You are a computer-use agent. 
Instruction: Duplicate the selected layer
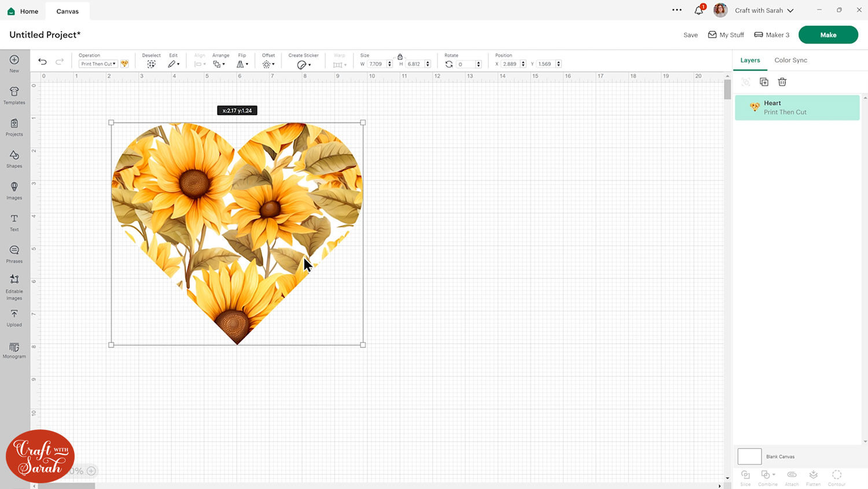(764, 82)
